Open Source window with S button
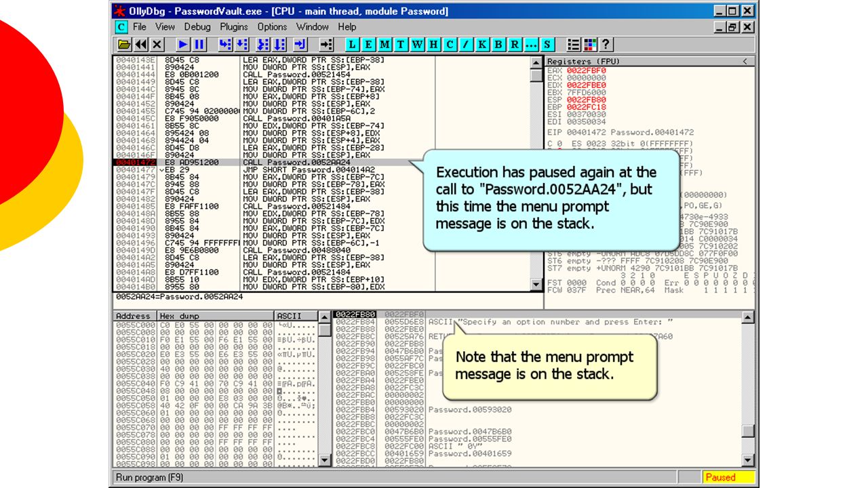Screen dimensions: 868x488 click(547, 45)
